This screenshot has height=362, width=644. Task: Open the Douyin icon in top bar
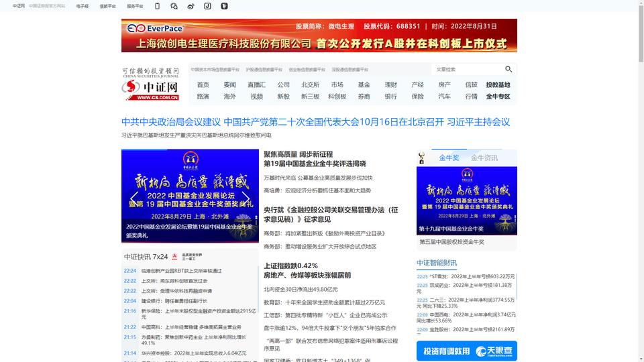tap(207, 6)
